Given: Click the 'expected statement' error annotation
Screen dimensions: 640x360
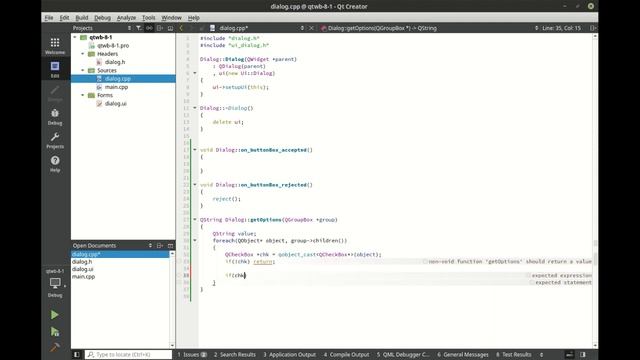Looking at the screenshot, I should click(560, 282).
